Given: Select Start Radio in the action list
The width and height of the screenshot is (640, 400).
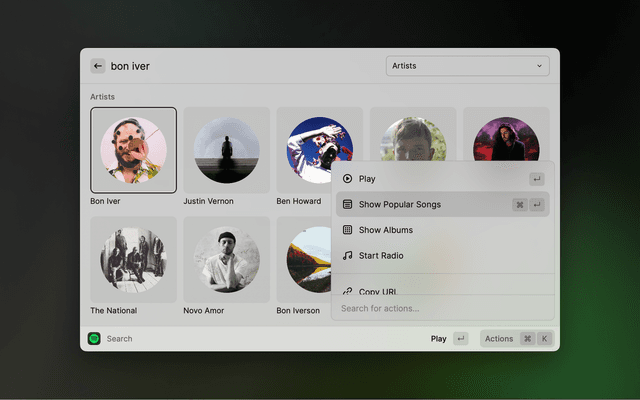Looking at the screenshot, I should [381, 256].
